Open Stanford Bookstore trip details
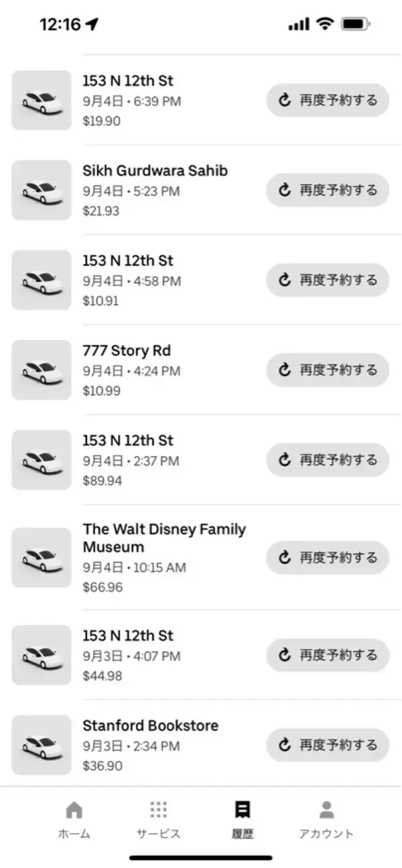This screenshot has width=402, height=868. [x=150, y=726]
